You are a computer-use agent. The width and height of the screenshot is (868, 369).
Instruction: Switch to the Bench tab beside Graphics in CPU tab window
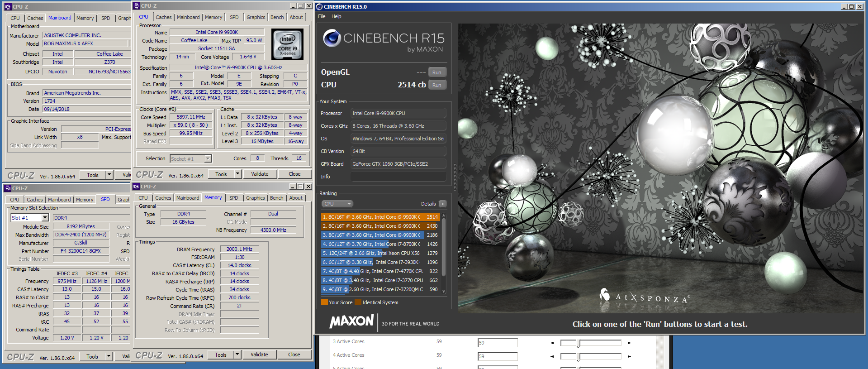point(277,17)
